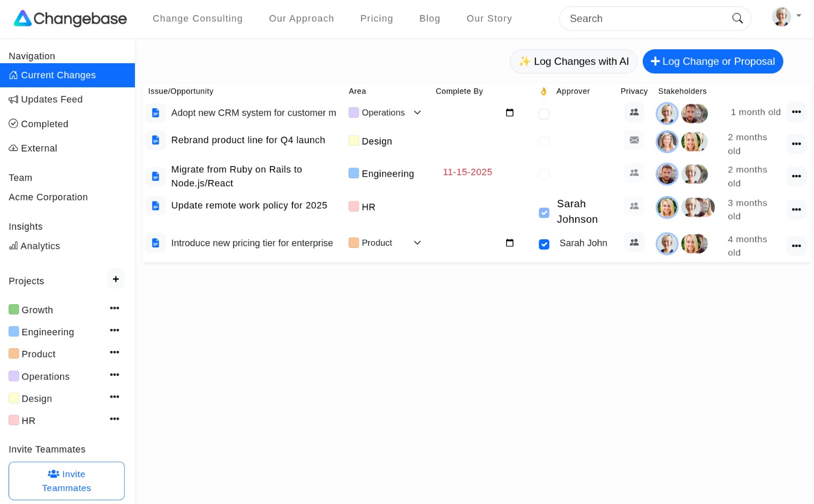Click the group privacy icon on the pricing tier row

[634, 243]
